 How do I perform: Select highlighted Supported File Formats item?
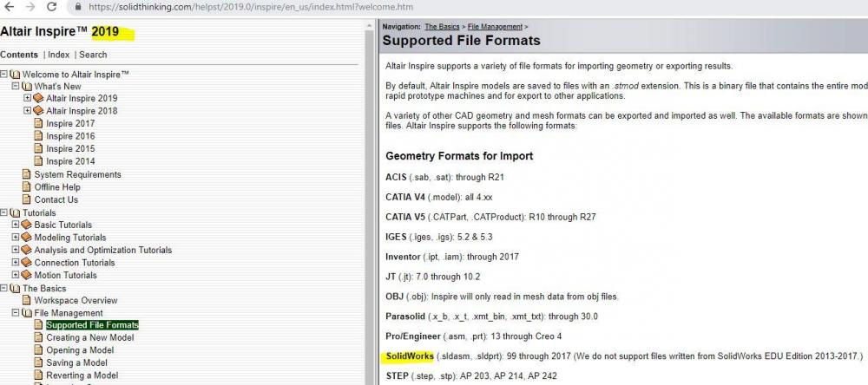[x=93, y=325]
